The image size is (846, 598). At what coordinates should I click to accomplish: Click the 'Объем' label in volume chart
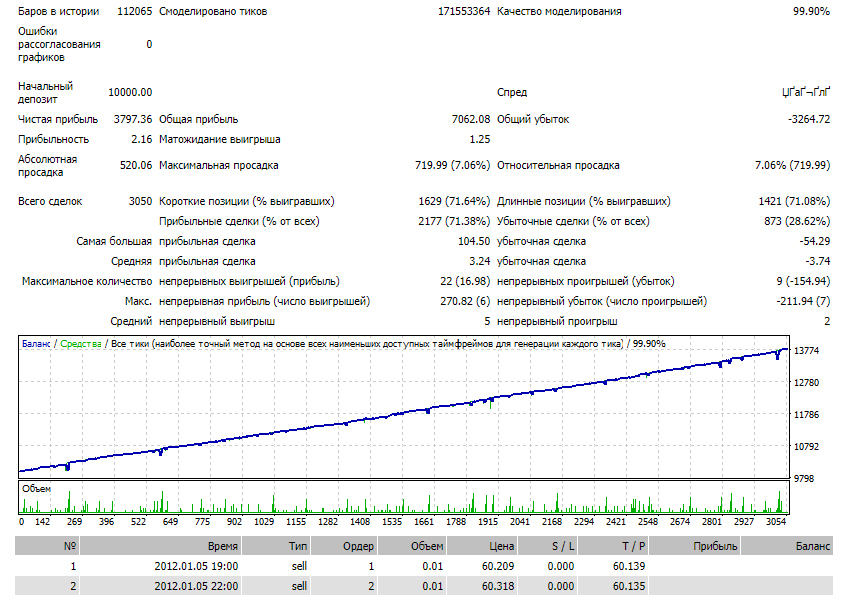[x=37, y=488]
